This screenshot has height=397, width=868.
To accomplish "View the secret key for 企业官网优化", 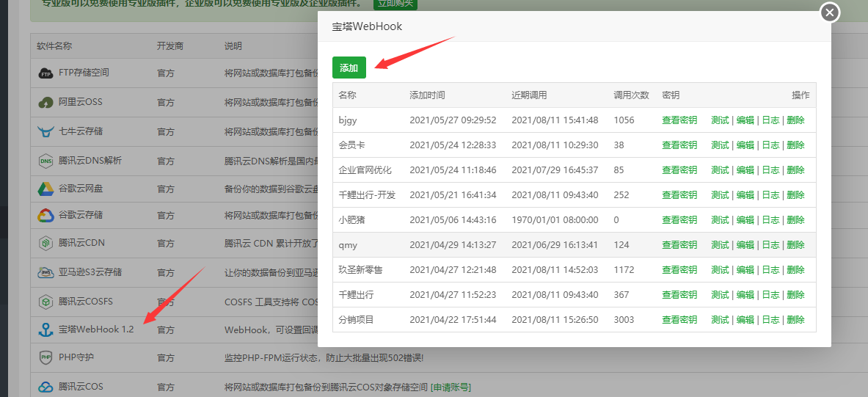I will (679, 170).
